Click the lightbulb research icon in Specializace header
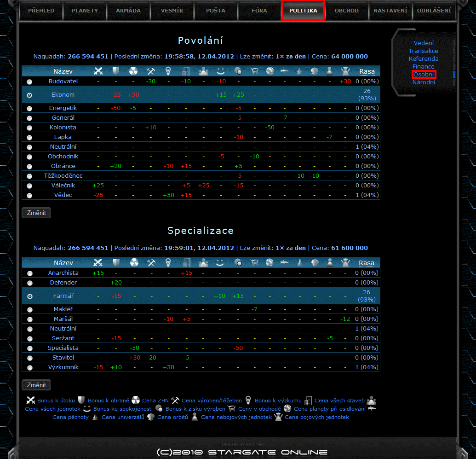This screenshot has height=459, width=476. tap(168, 263)
